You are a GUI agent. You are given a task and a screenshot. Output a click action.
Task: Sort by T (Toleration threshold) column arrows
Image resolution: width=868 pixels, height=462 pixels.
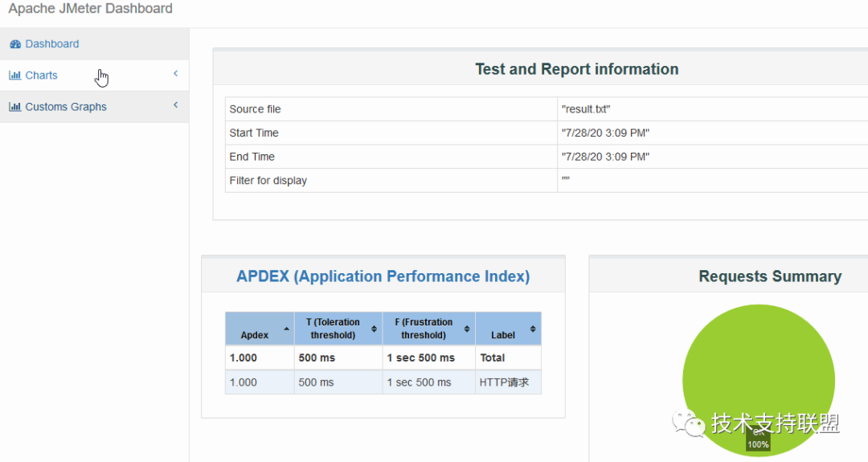tap(375, 329)
